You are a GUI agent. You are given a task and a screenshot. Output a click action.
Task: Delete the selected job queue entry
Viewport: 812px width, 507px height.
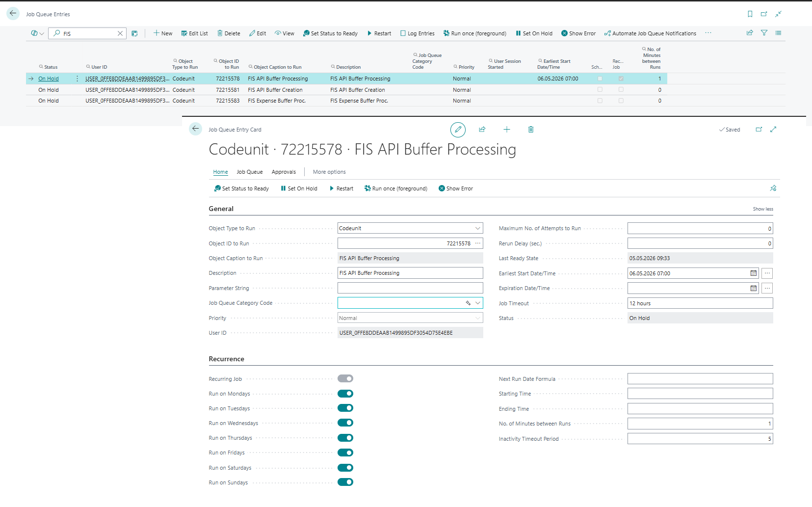(x=229, y=33)
